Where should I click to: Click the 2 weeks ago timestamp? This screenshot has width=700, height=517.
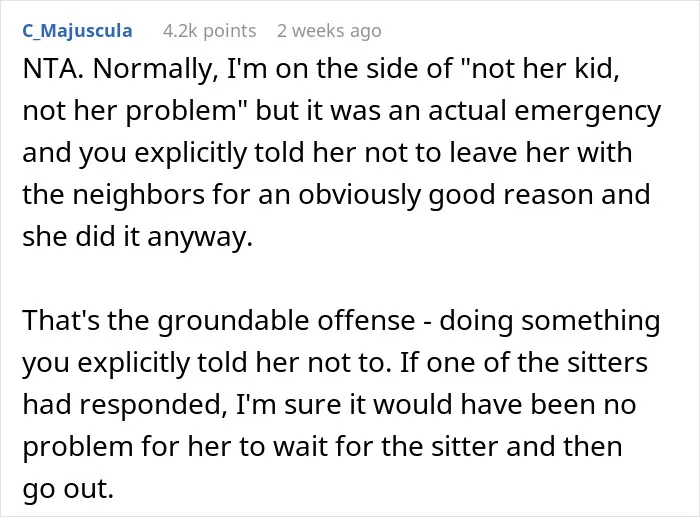(329, 31)
